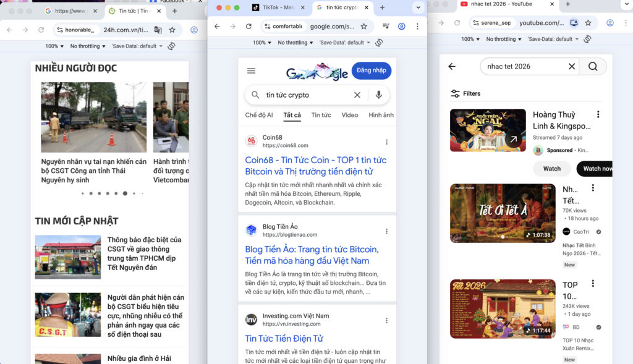Switch to the Tin tức tab on Google
Viewport: 633px width, 364px height.
click(x=321, y=115)
